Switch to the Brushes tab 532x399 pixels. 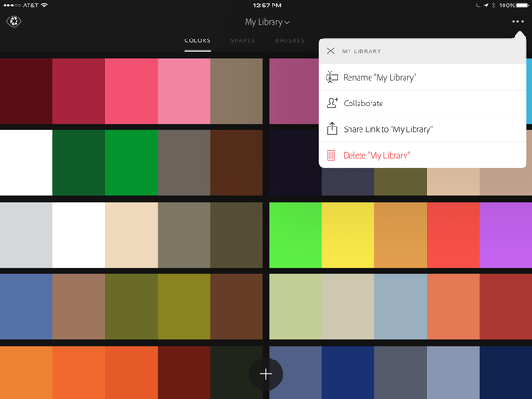click(x=290, y=40)
